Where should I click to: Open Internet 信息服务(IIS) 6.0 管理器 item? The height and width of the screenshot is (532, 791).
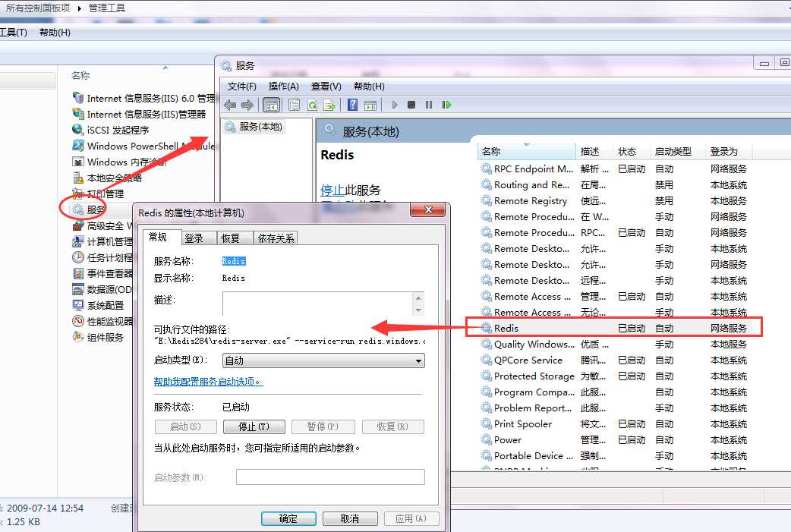pyautogui.click(x=143, y=98)
